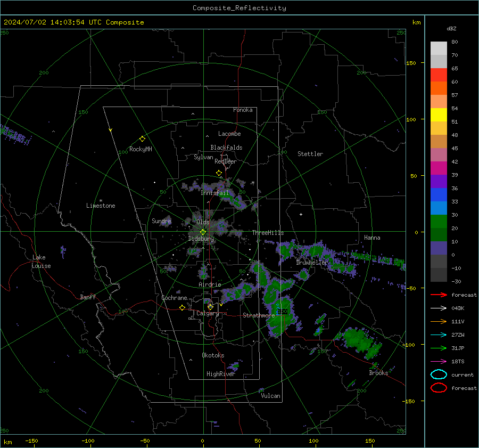The image size is (479, 448).
Task: Click the 42 dBZ pink swatch
Action: pos(439,154)
